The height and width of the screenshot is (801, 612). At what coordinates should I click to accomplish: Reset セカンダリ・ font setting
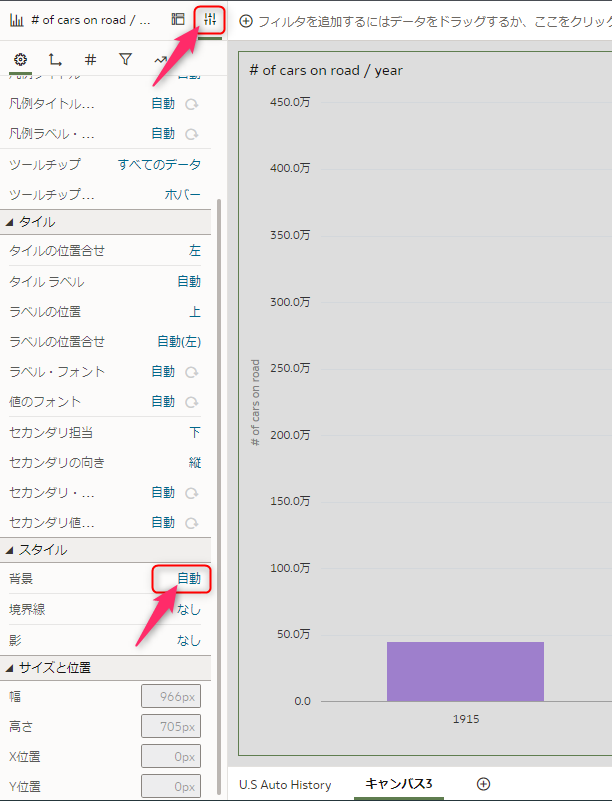point(192,493)
